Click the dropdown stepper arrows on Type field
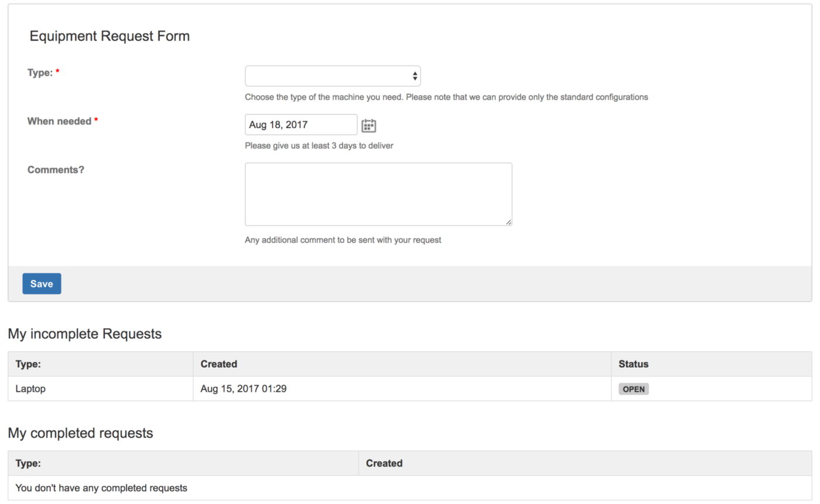 click(415, 76)
